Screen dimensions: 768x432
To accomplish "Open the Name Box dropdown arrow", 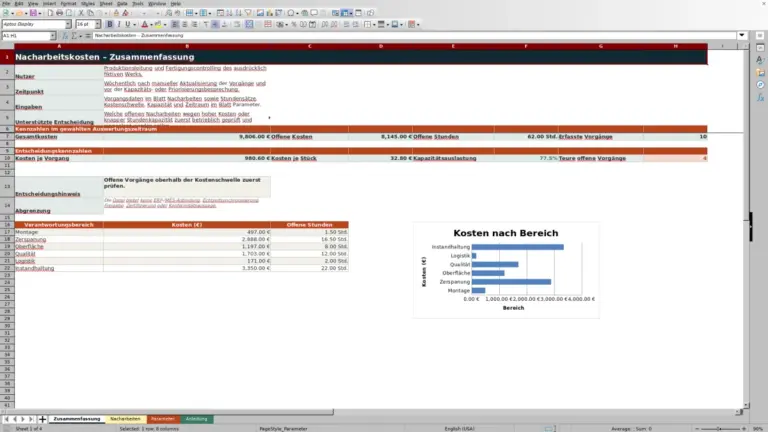I will click(x=52, y=36).
